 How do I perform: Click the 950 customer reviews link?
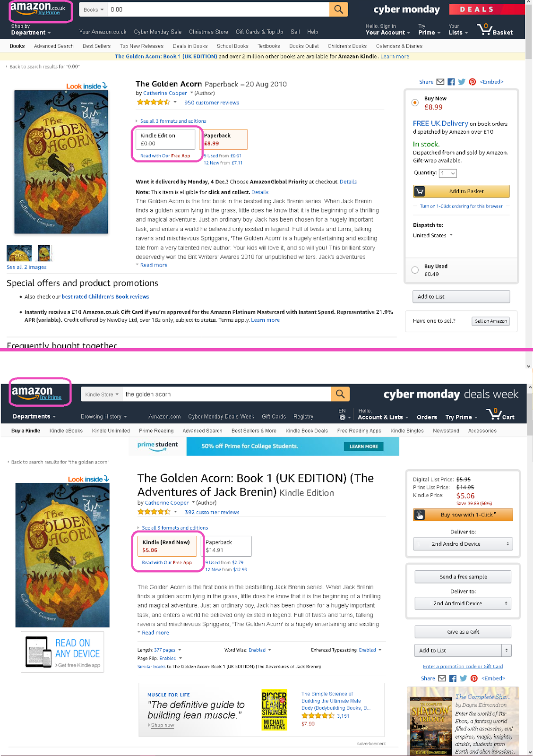click(211, 103)
